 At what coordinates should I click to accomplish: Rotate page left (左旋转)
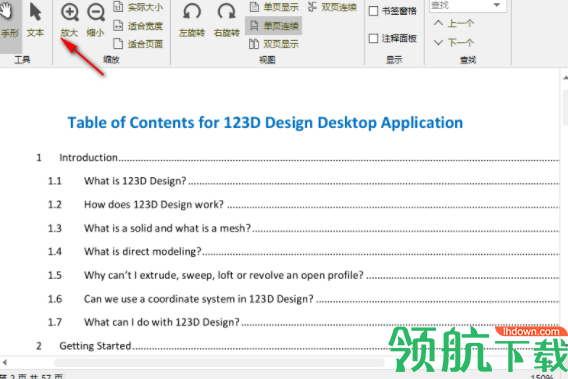click(192, 20)
